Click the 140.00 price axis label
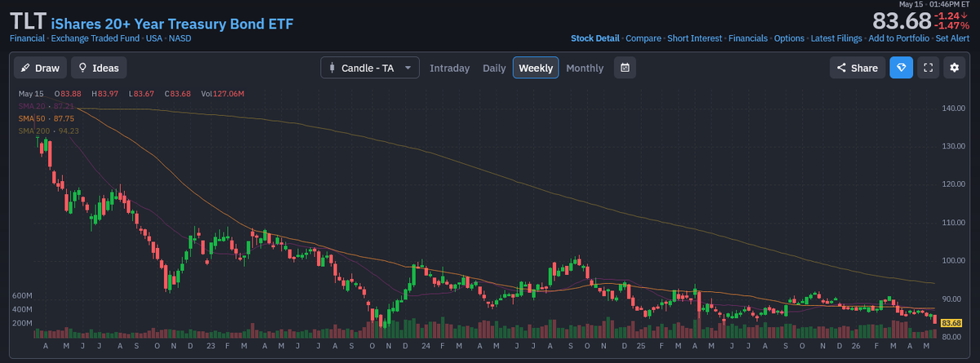This screenshot has height=363, width=980. tap(954, 108)
